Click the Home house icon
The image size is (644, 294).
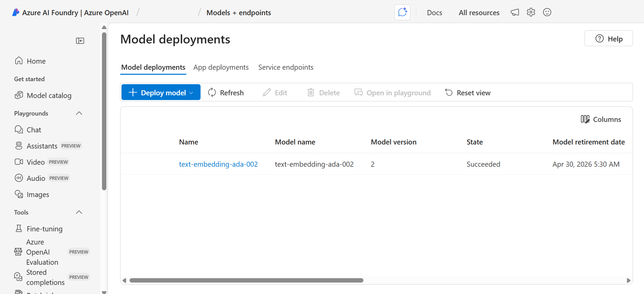point(19,61)
